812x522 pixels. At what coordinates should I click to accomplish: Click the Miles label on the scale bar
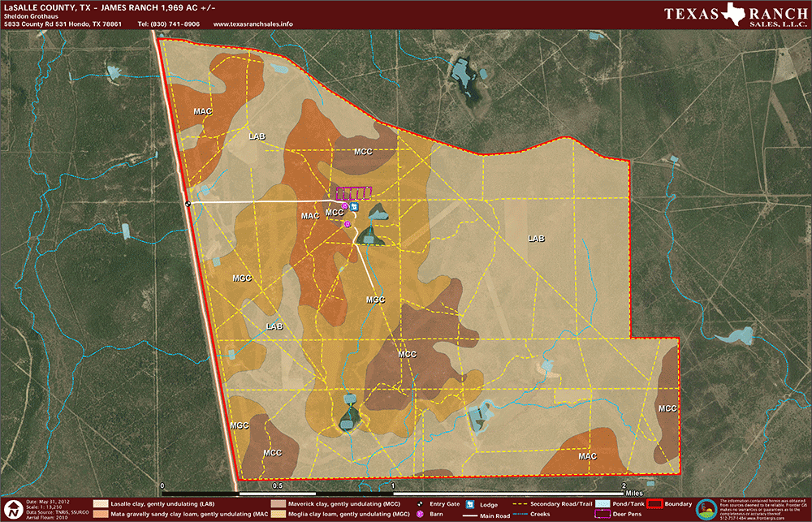point(635,492)
